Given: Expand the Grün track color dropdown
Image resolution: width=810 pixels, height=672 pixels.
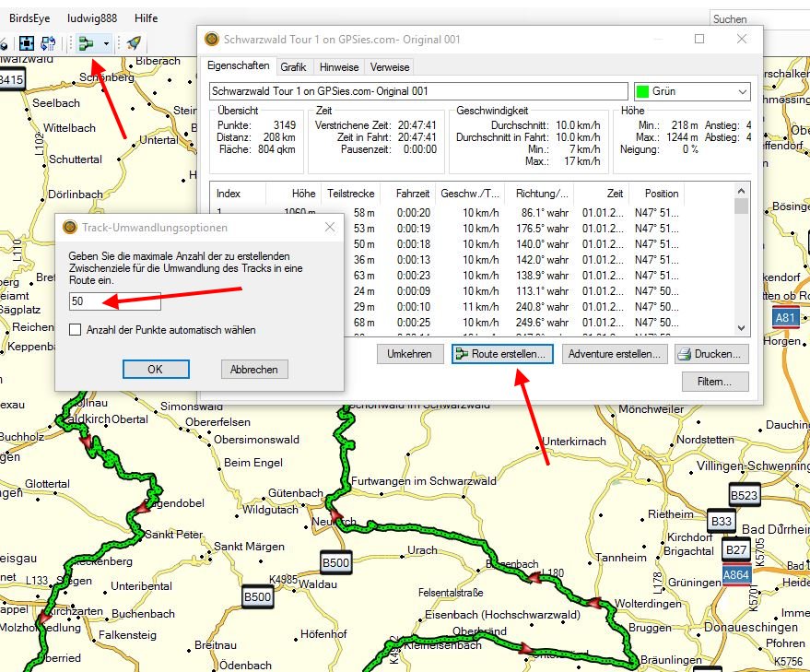Looking at the screenshot, I should coord(742,92).
